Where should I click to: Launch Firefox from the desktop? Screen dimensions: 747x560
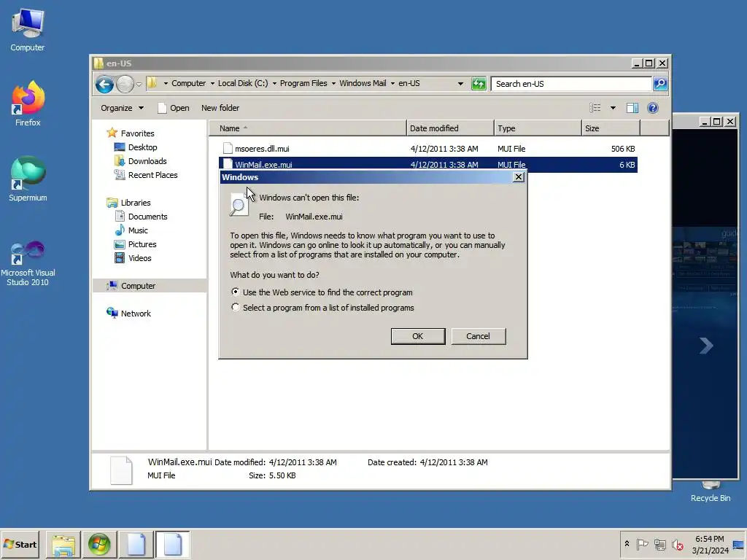point(28,103)
